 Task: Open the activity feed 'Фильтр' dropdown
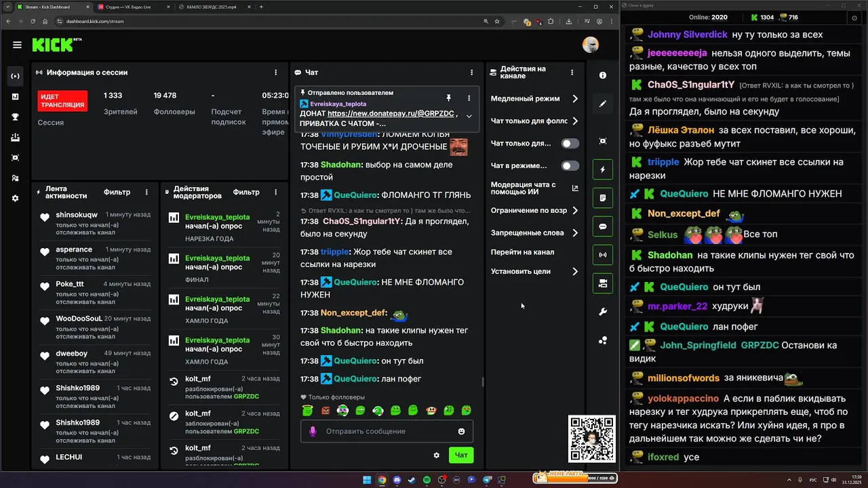click(x=117, y=192)
